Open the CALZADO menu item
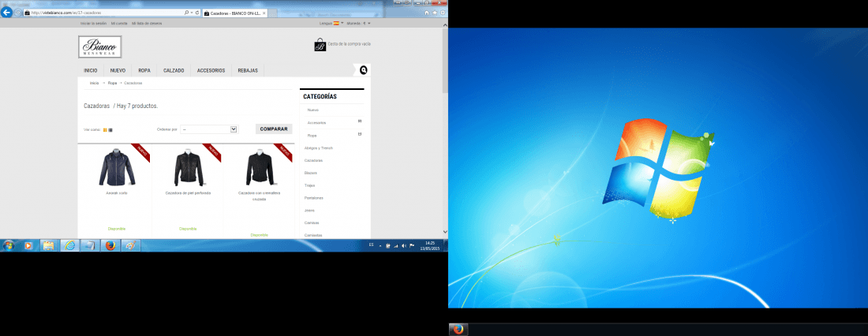 174,71
